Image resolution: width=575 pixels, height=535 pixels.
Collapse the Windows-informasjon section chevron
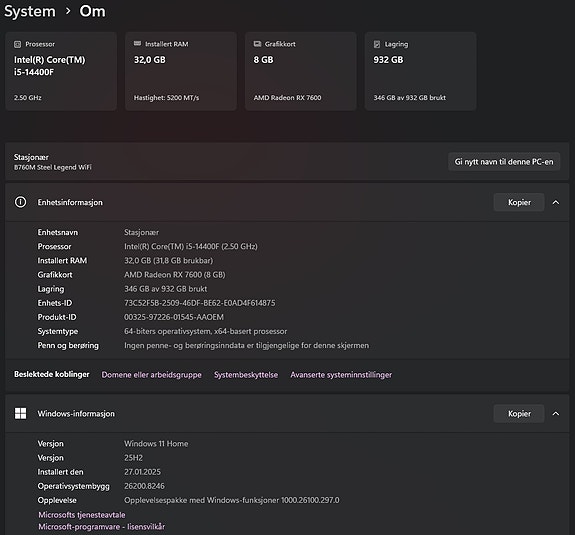[556, 414]
